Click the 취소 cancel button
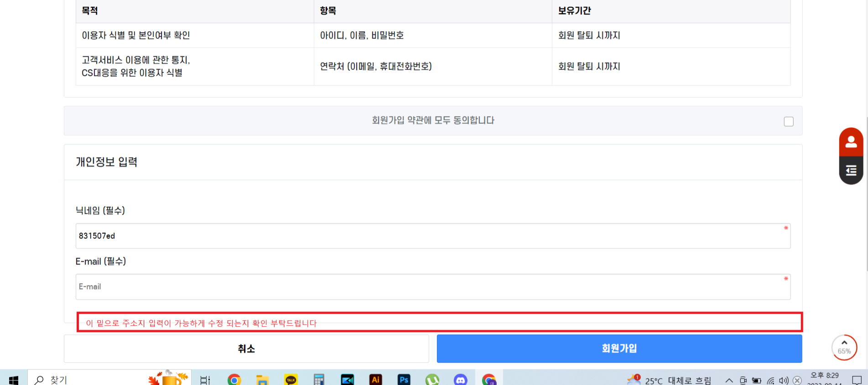This screenshot has width=868, height=385. tap(246, 348)
